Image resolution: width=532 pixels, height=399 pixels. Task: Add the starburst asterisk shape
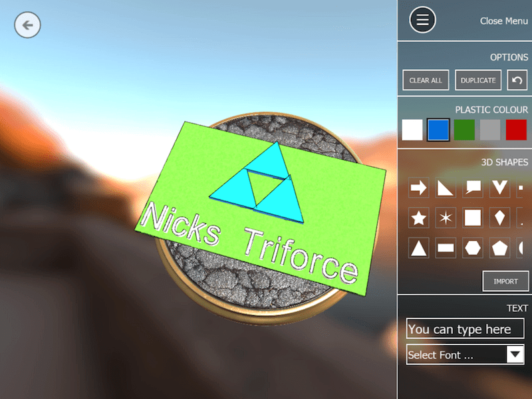point(446,217)
